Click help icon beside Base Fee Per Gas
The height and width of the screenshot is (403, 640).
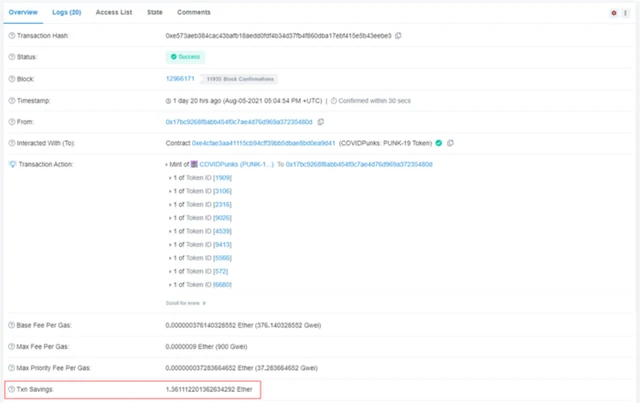pos(11,325)
